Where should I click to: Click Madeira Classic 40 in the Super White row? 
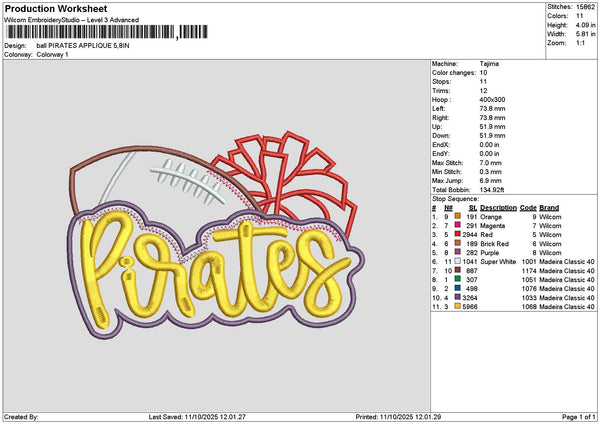pos(567,262)
